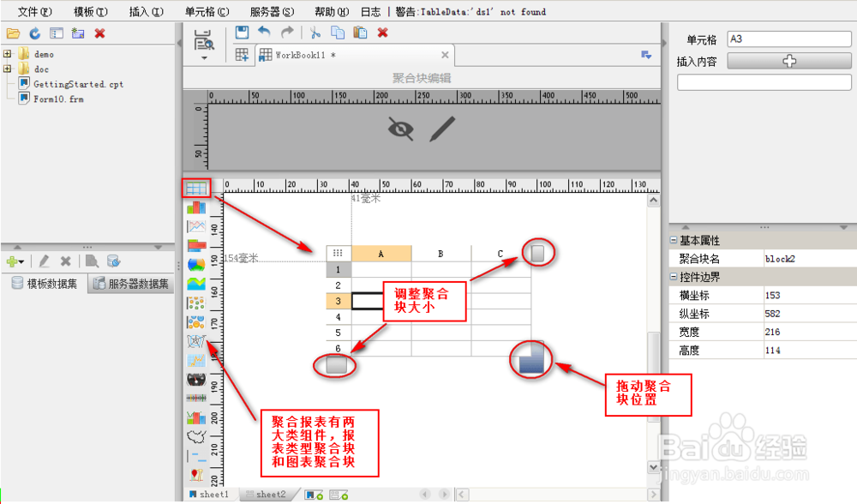
Task: Insert a radar chart block
Action: (195, 340)
